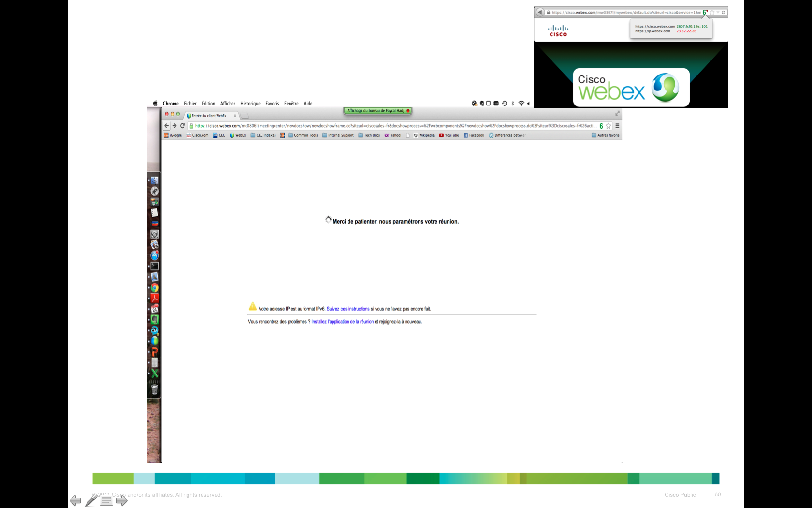Open the Historique menu
812x508 pixels.
click(x=250, y=104)
